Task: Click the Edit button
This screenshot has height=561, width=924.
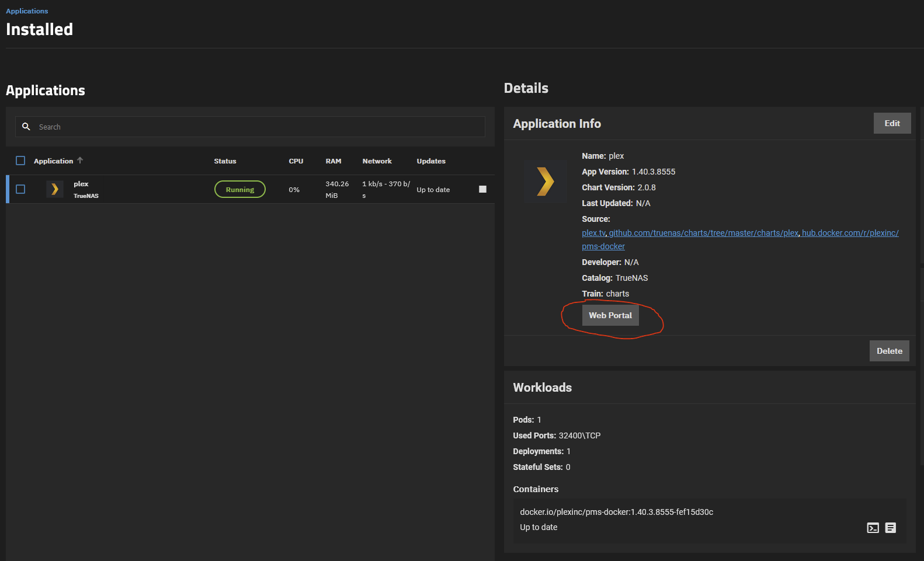Action: pos(892,123)
